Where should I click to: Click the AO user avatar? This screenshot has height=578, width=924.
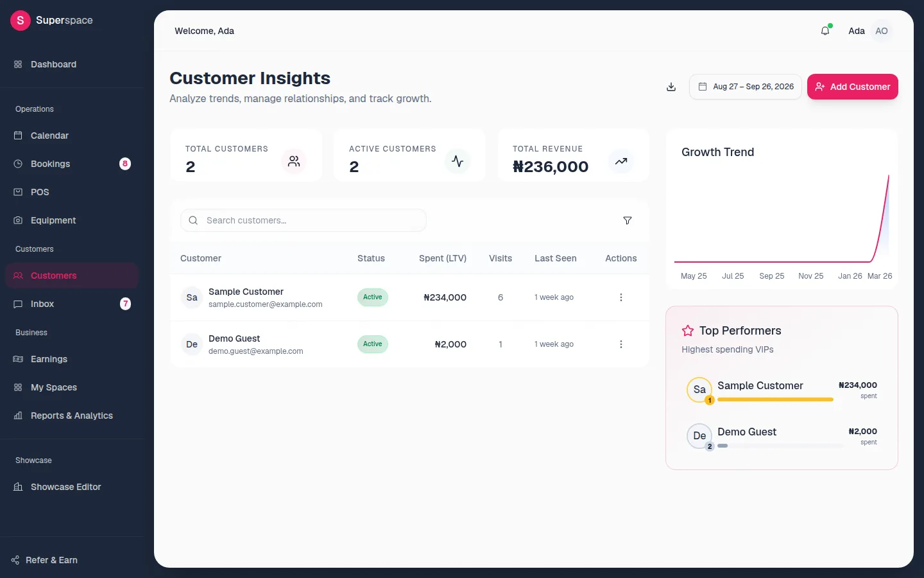(x=882, y=31)
